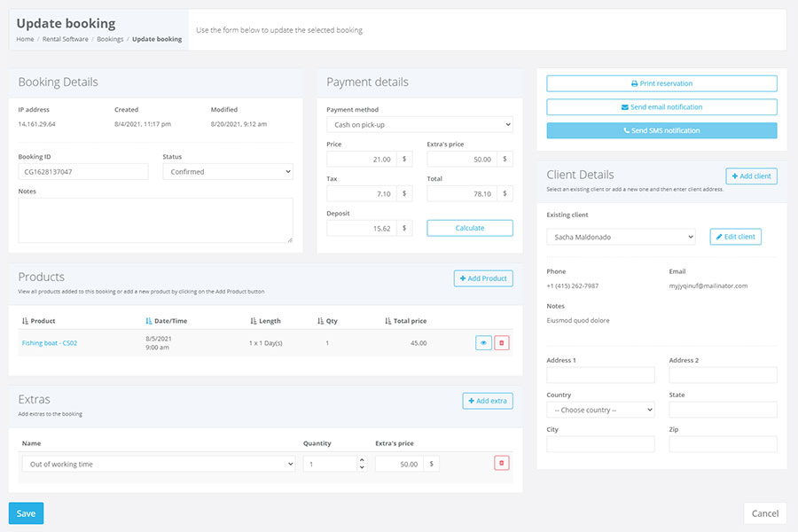Screen dimensions: 798x532
Task: Click Print reservation button
Action: point(661,83)
